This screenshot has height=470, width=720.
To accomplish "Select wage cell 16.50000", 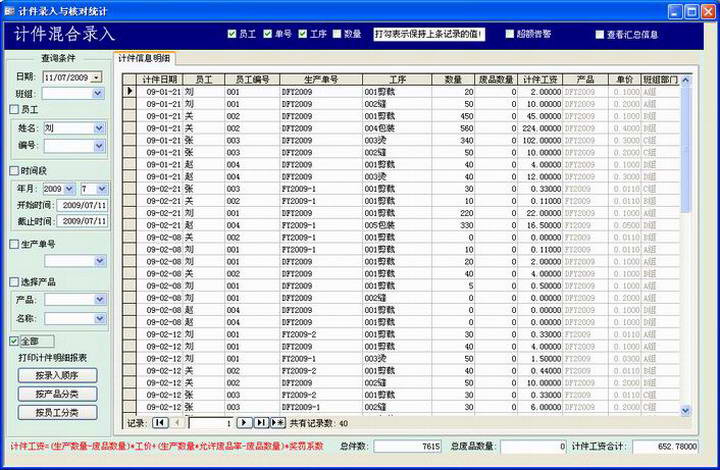I will [x=540, y=225].
